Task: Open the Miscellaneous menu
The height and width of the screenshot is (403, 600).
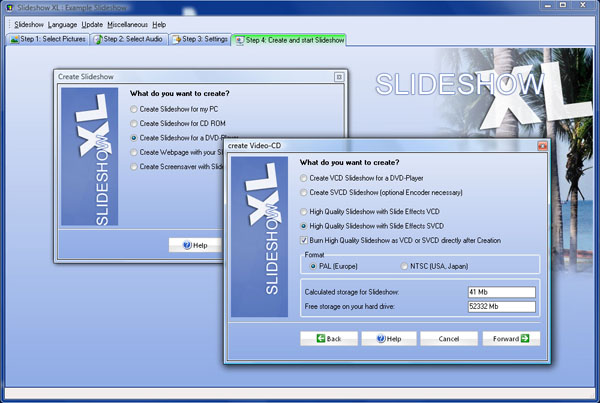Action: [127, 25]
